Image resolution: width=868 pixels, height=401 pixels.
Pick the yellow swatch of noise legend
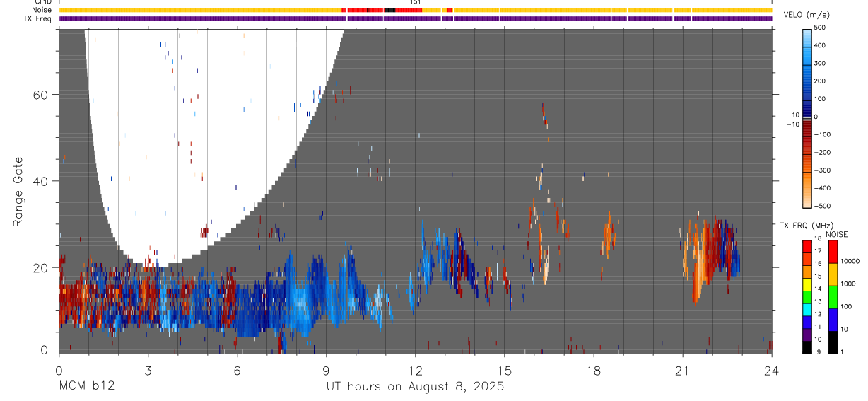[x=833, y=274]
